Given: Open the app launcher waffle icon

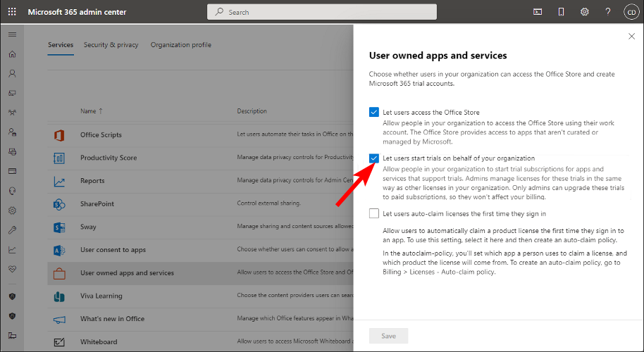Looking at the screenshot, I should [12, 12].
